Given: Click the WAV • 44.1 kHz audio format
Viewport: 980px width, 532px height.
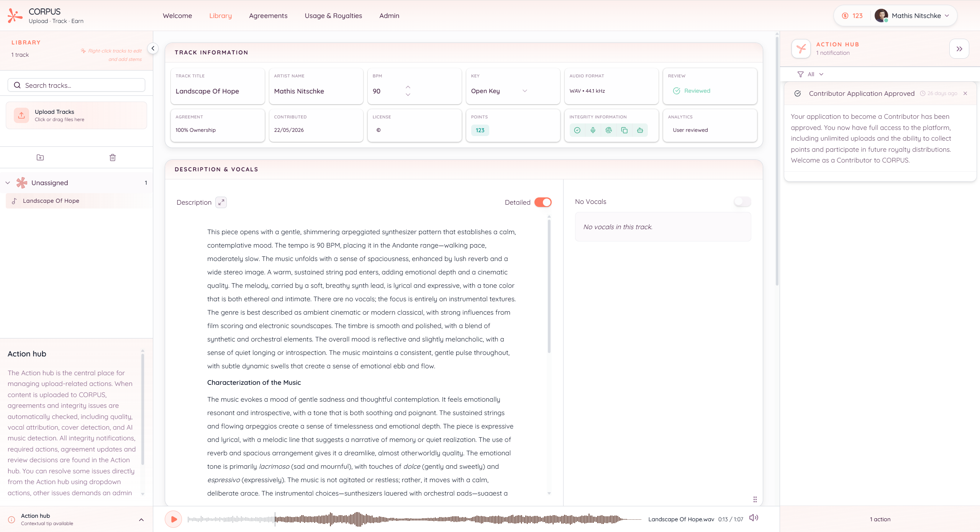Looking at the screenshot, I should pyautogui.click(x=587, y=91).
